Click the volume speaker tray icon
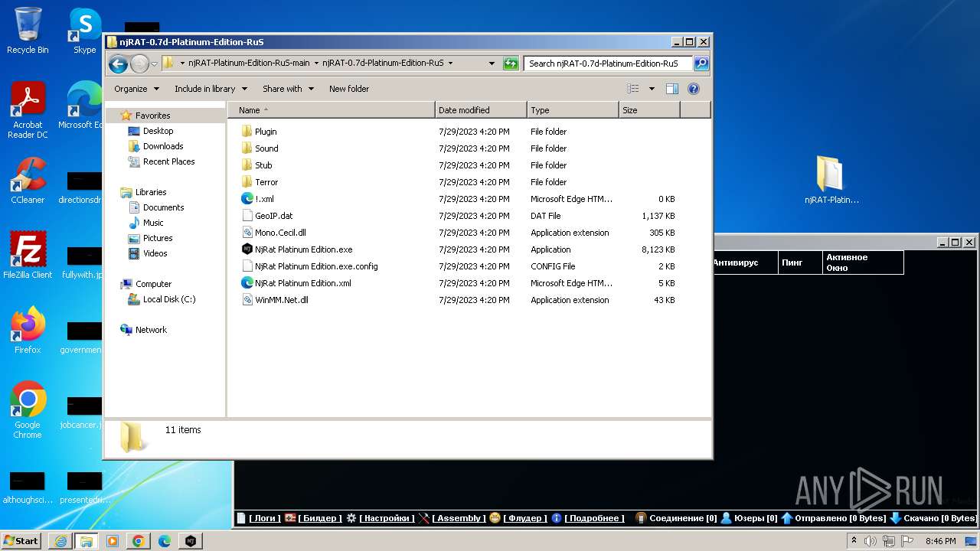This screenshot has height=551, width=980. click(x=871, y=541)
